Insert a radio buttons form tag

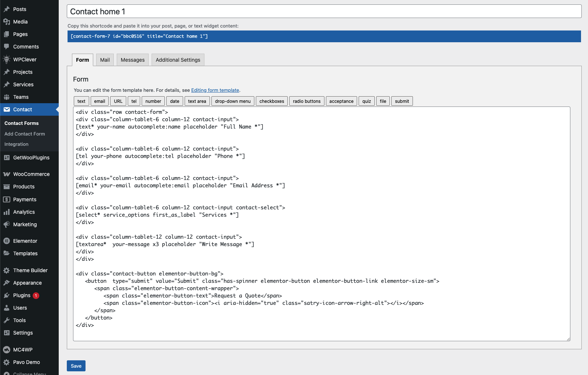[306, 101]
